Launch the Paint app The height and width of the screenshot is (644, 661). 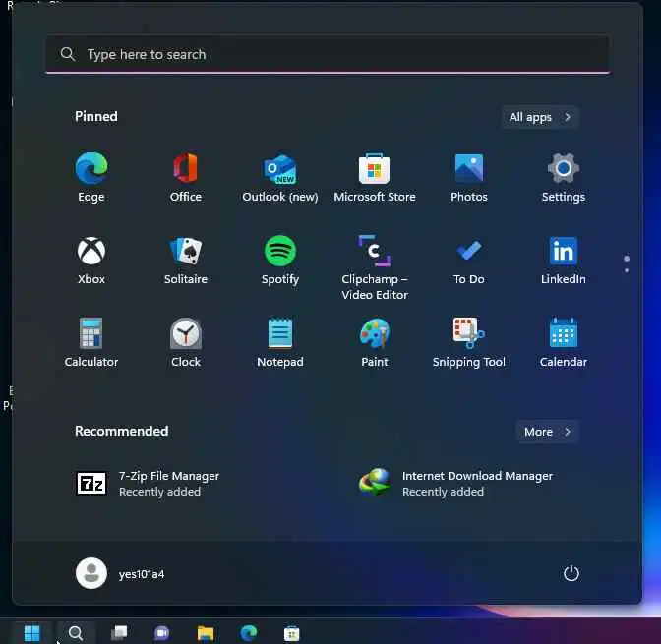[375, 343]
